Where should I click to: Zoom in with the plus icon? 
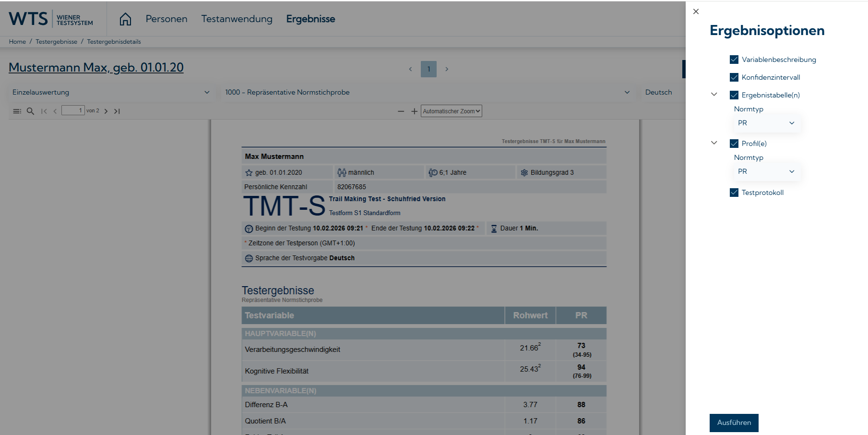point(414,111)
